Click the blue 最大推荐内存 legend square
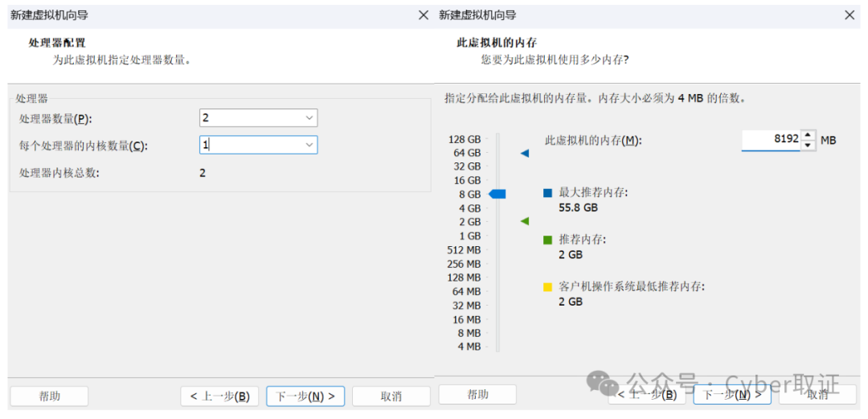 pos(547,194)
